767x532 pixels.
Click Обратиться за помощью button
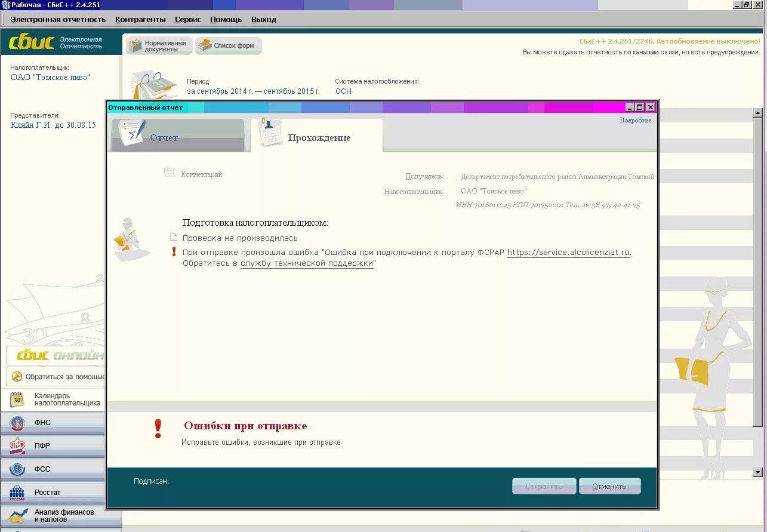coord(56,377)
